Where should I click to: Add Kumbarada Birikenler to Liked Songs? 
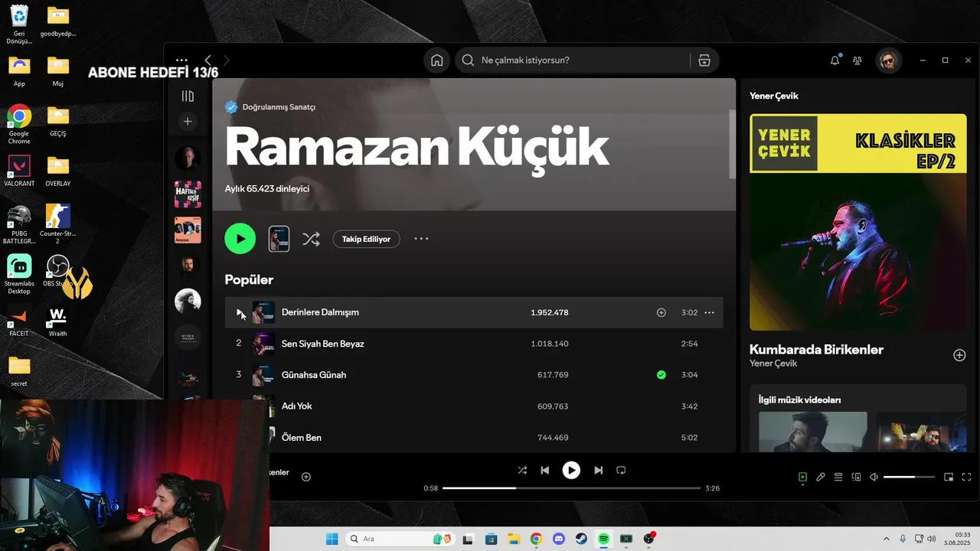click(x=959, y=355)
